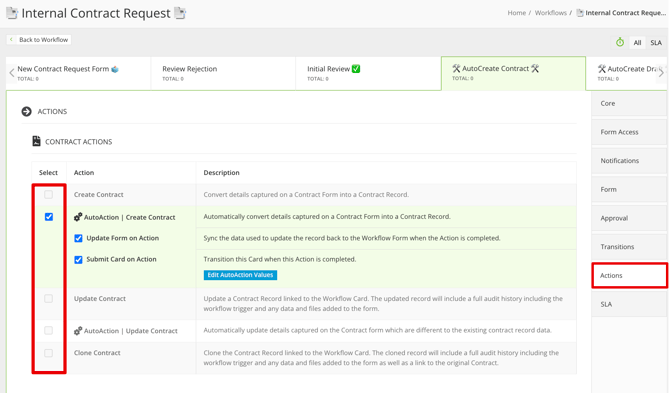
Task: Click the gears icon beside AutoAction Create Contract
Action: coord(78,217)
